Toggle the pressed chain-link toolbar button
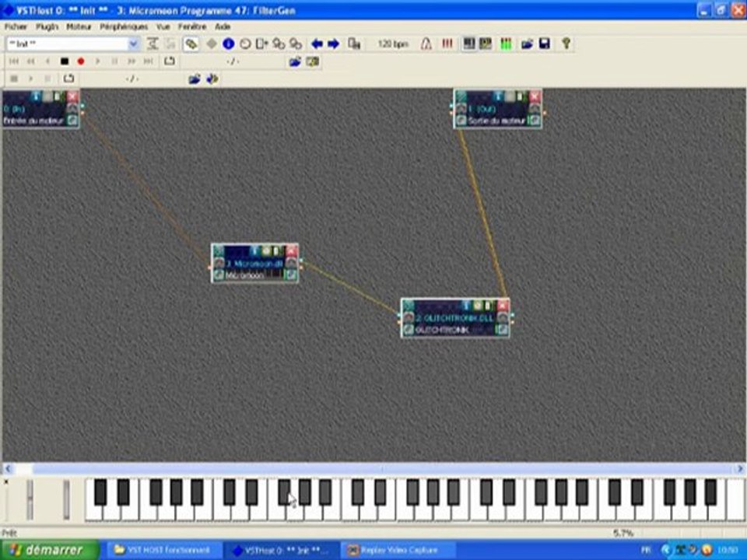Viewport: 747px width, 560px height. pos(191,44)
